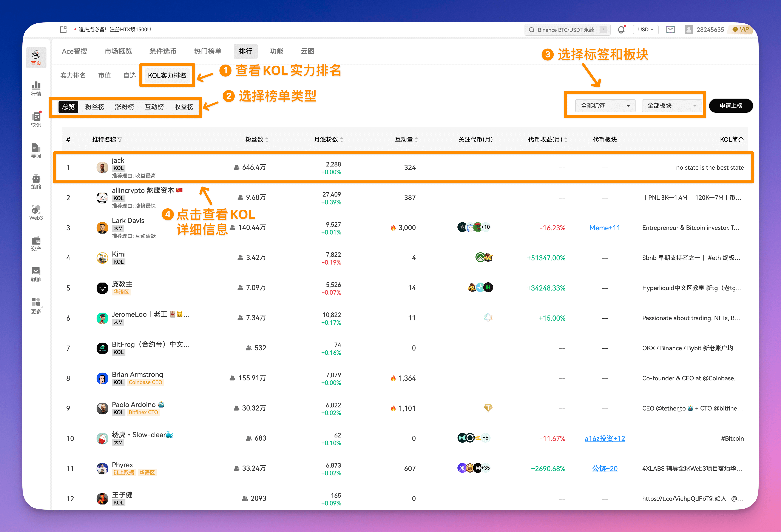Switch to the Ace智搜 tab
The width and height of the screenshot is (781, 532).
click(x=75, y=51)
